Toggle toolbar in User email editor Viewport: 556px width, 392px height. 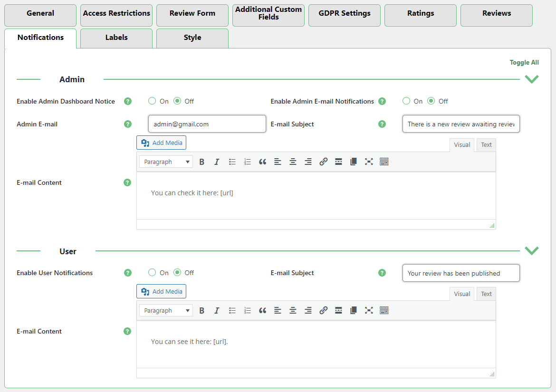384,310
